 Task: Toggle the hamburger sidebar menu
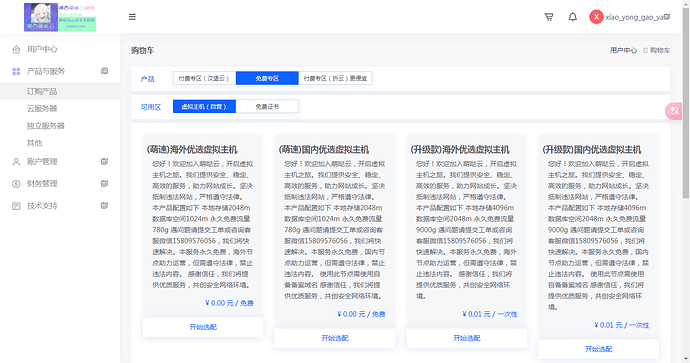[132, 17]
